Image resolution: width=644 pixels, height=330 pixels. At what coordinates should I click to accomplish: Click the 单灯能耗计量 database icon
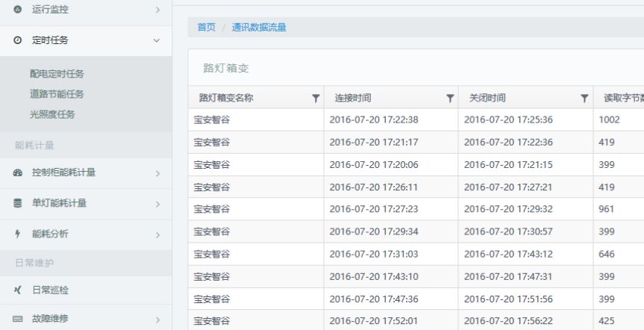18,203
